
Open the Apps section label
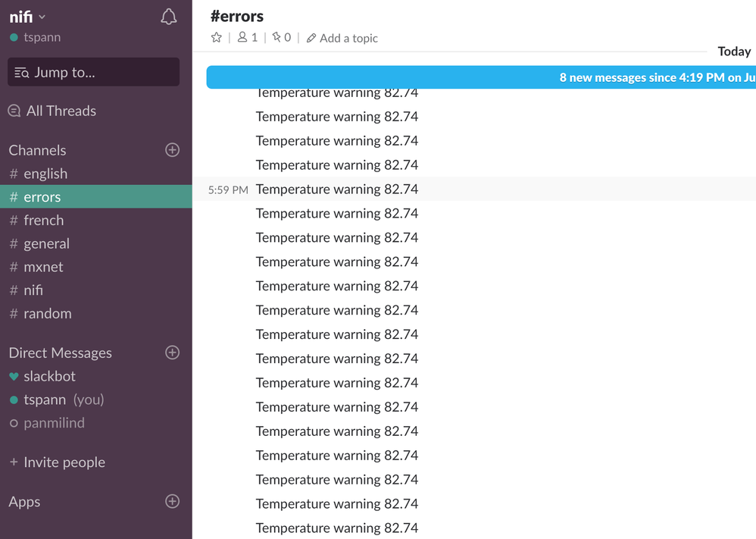(x=24, y=501)
